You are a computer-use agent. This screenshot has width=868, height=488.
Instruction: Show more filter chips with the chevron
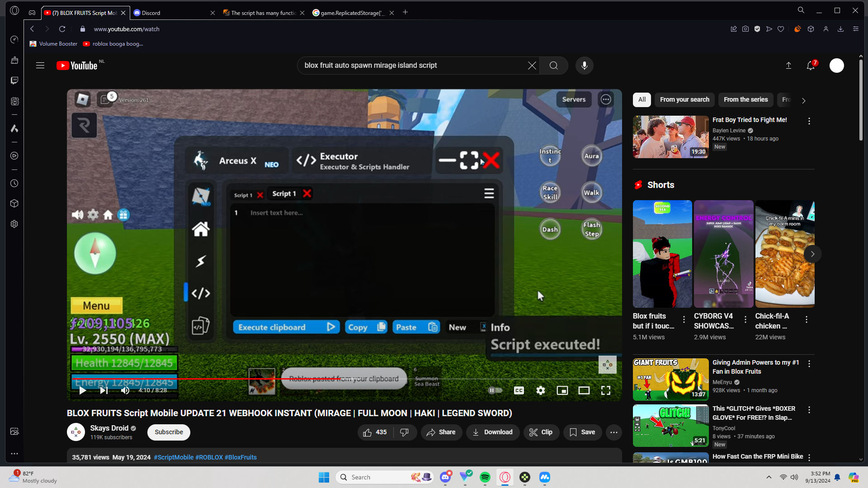point(803,101)
